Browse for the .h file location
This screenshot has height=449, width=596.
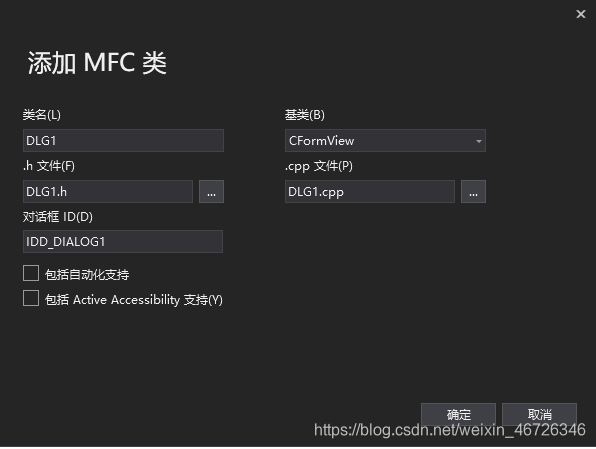(x=211, y=192)
